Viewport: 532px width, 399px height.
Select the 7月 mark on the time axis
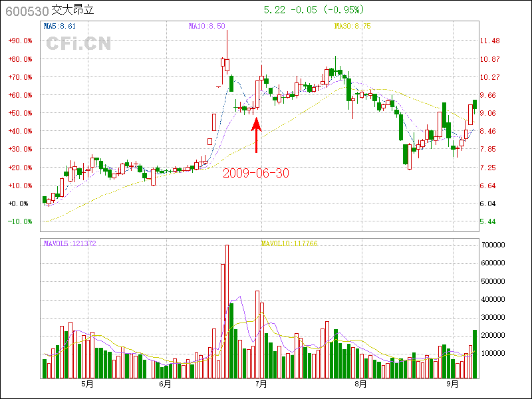tap(261, 384)
